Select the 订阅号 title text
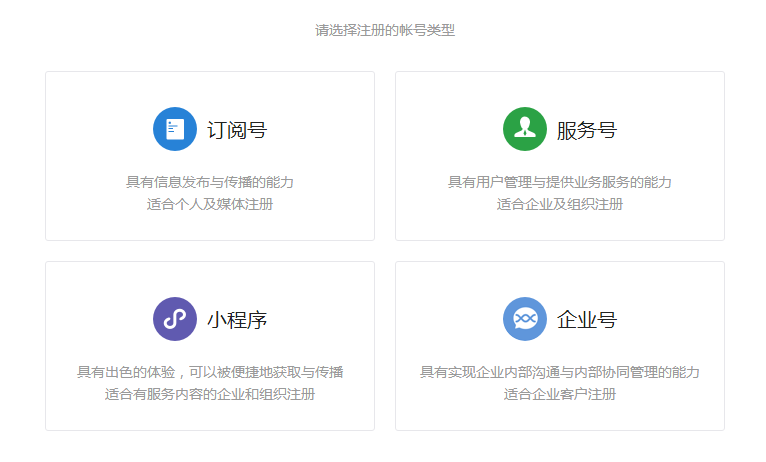The image size is (766, 462). pyautogui.click(x=237, y=130)
